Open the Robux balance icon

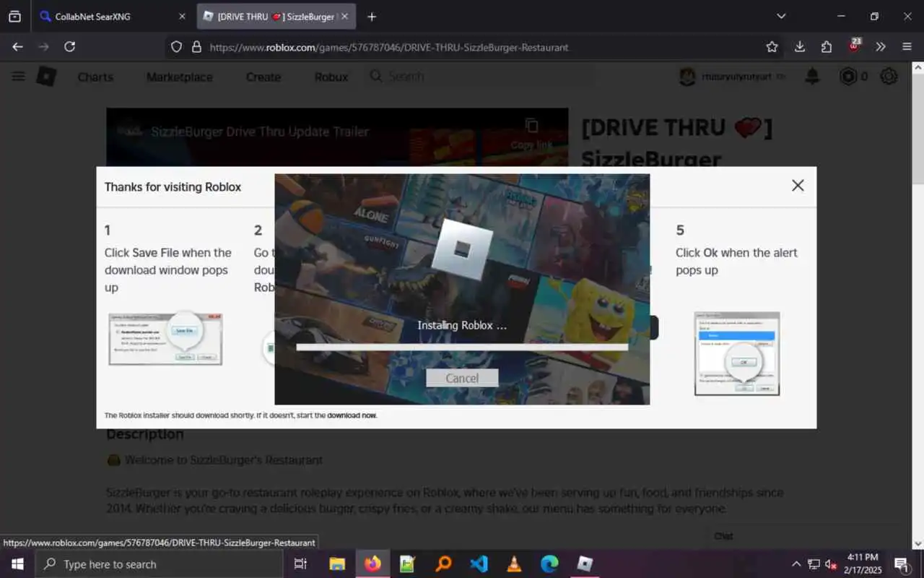(x=848, y=76)
